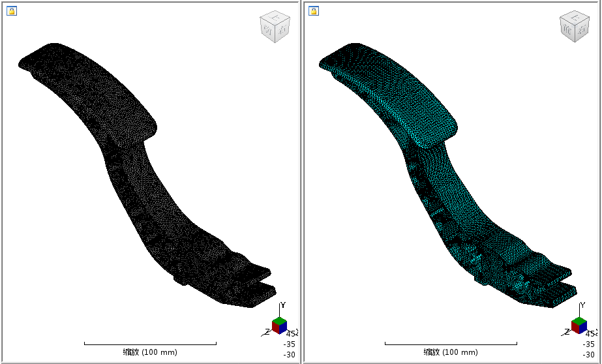Toggle the lock icon in the left viewport
The height and width of the screenshot is (364, 602).
[x=12, y=11]
